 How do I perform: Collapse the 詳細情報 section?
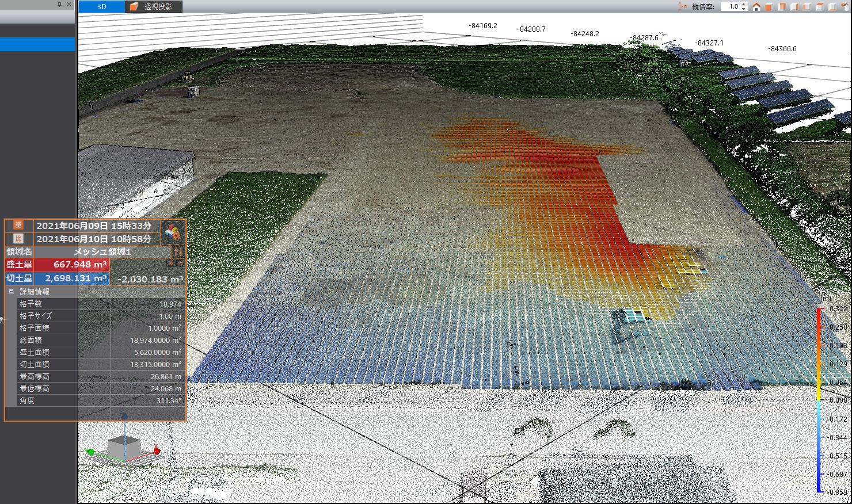point(11,292)
